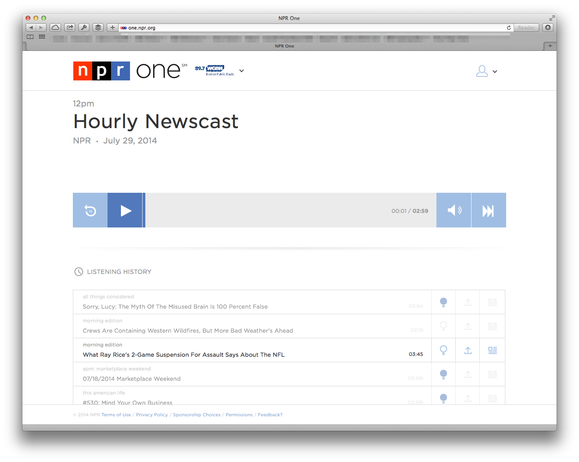This screenshot has height=462, width=579.
Task: Select the NPR One browser tab
Action: [x=284, y=46]
